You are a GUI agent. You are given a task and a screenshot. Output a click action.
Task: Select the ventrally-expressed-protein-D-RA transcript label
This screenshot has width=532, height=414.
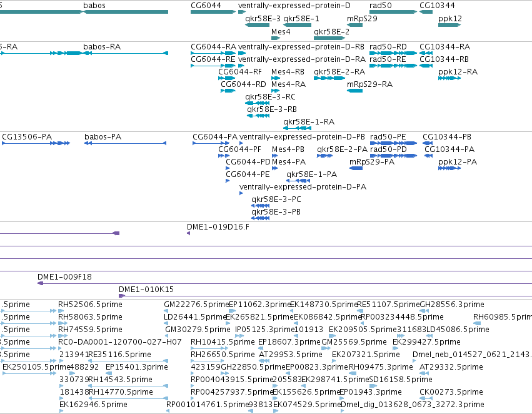click(302, 59)
